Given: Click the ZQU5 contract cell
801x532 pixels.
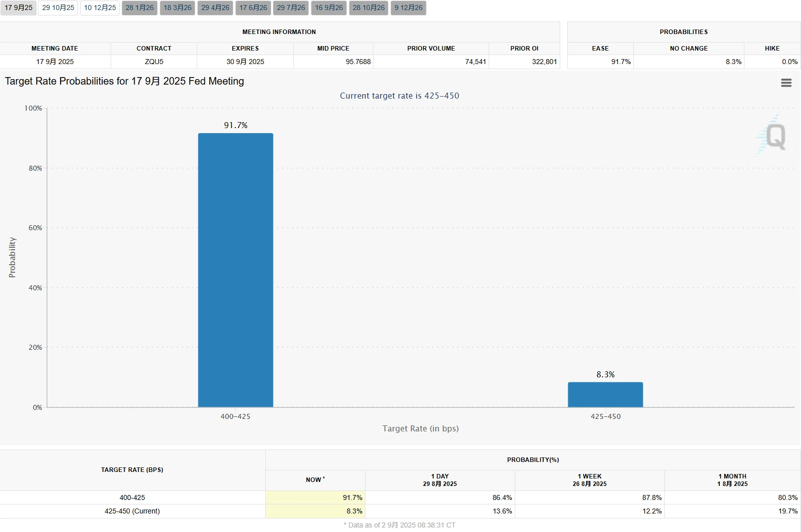Looking at the screenshot, I should coord(154,62).
